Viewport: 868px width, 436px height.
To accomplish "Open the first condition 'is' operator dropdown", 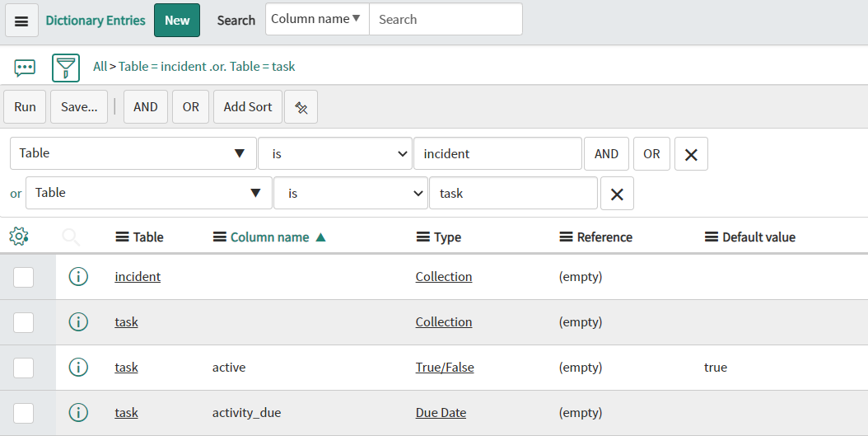I will point(335,153).
